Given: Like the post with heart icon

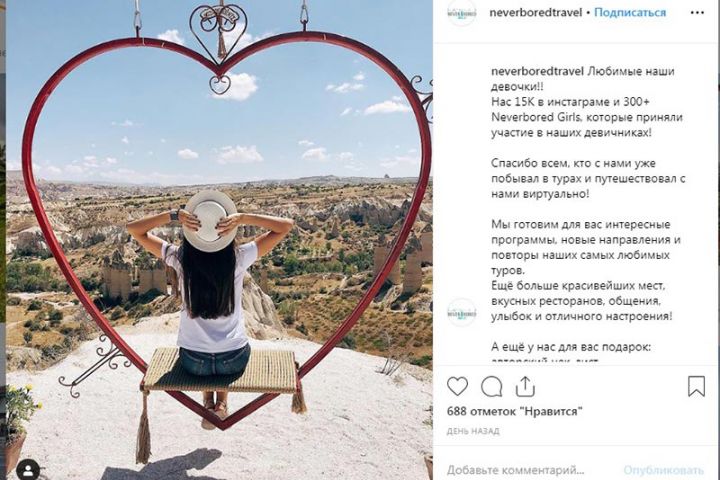Looking at the screenshot, I should (457, 386).
